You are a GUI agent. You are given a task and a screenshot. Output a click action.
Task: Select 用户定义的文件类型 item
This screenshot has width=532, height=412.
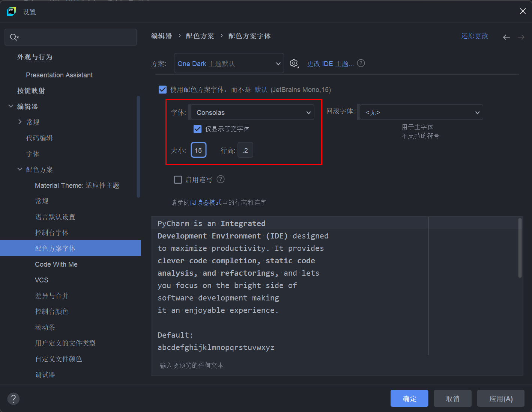click(65, 343)
